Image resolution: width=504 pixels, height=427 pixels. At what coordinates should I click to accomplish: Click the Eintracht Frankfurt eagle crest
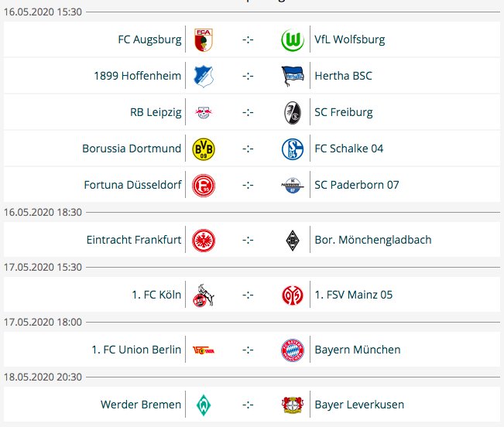[203, 240]
